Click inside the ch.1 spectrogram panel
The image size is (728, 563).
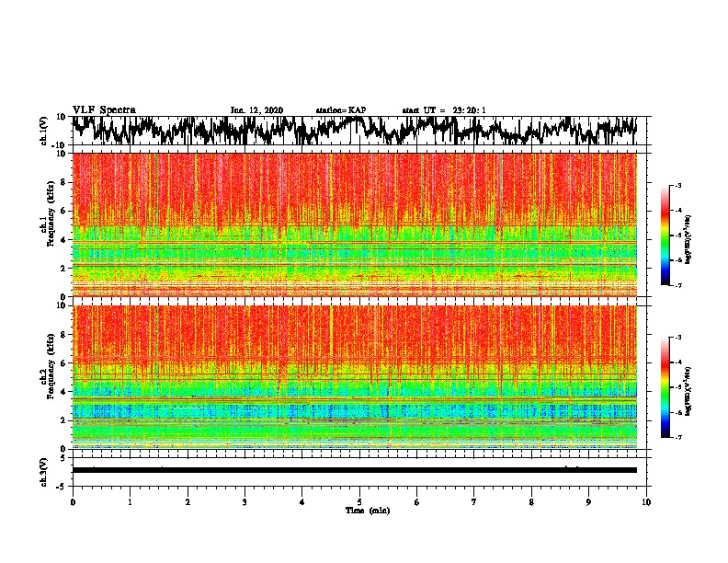tap(355, 224)
